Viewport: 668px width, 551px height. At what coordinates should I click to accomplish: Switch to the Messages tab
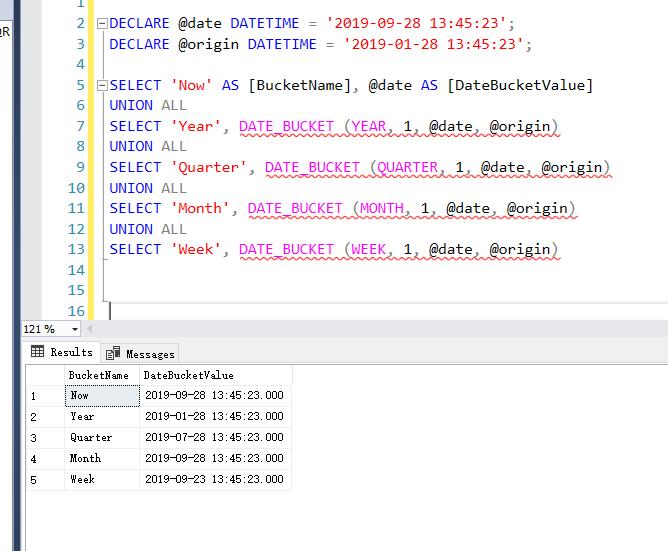pos(140,354)
